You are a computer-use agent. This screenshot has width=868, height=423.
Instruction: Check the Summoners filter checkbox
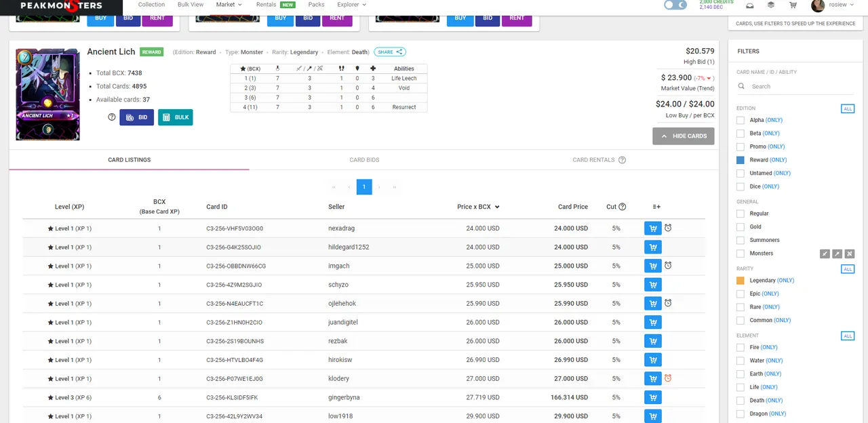741,240
